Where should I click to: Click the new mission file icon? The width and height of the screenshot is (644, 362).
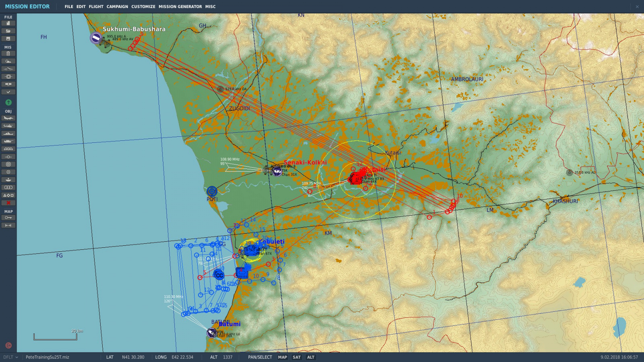[x=8, y=23]
